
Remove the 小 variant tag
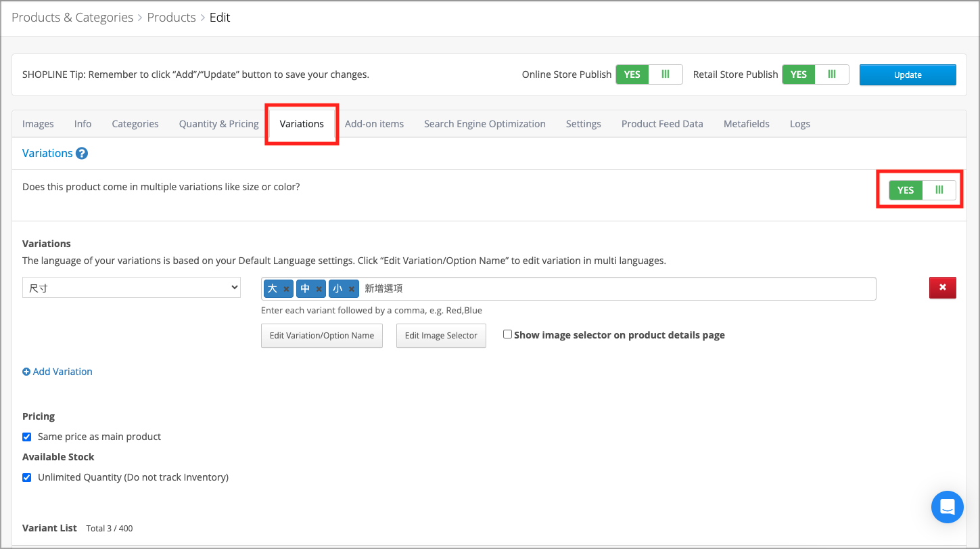[x=351, y=288]
